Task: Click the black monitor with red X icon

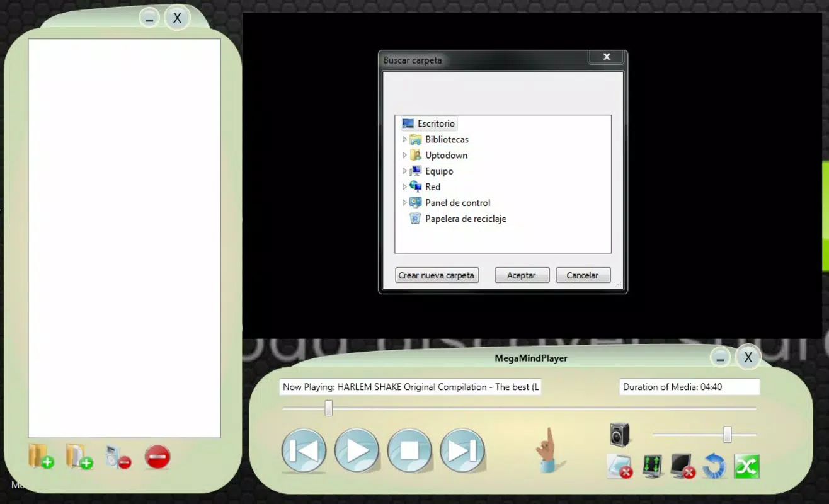Action: point(683,466)
